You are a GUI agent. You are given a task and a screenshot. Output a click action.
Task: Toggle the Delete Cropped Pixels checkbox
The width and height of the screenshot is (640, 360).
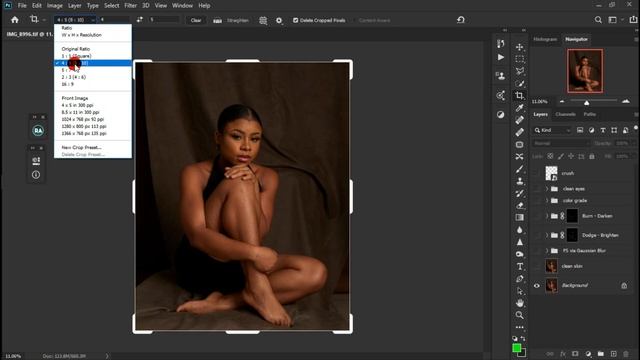coord(296,20)
